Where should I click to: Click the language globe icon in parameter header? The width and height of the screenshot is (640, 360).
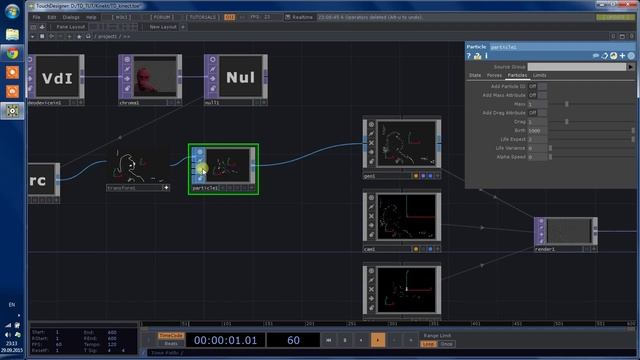click(613, 56)
